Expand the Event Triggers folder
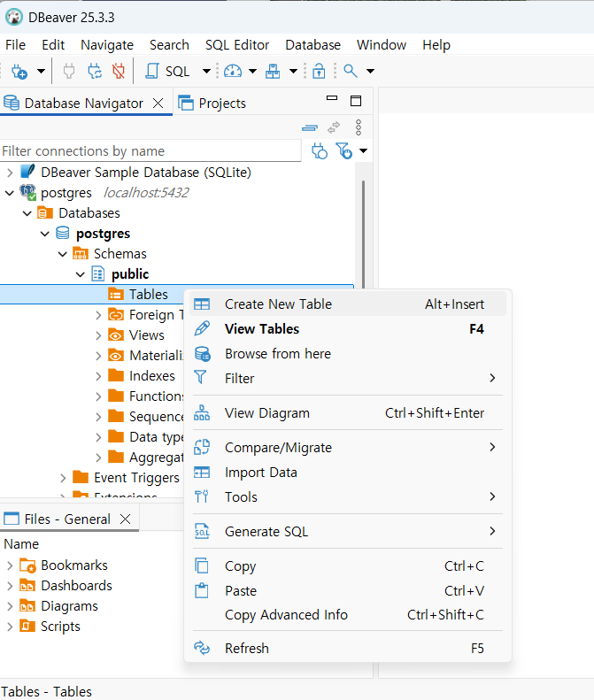The image size is (594, 700). click(63, 478)
